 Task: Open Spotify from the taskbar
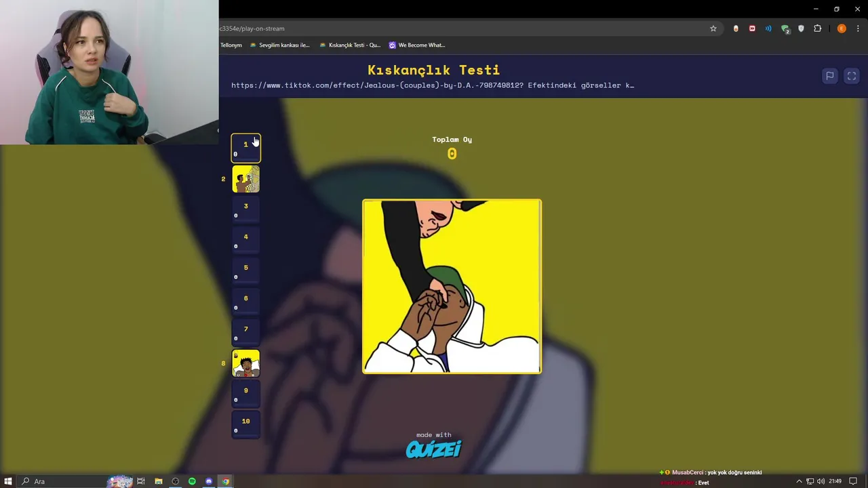pos(192,481)
